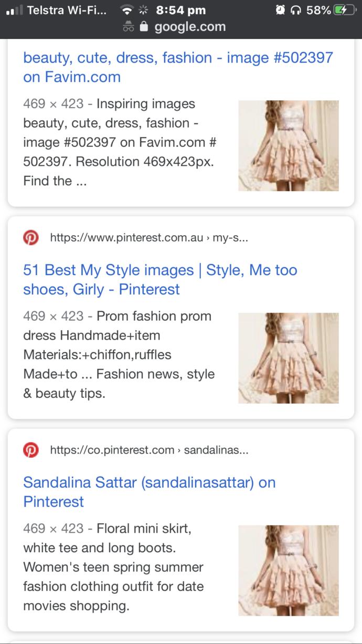Tap the incognito mode icon
362x644 pixels.
click(x=129, y=27)
